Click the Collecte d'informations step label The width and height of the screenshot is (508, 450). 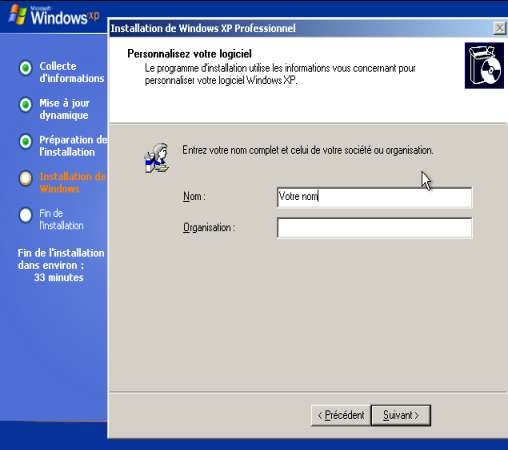72,72
